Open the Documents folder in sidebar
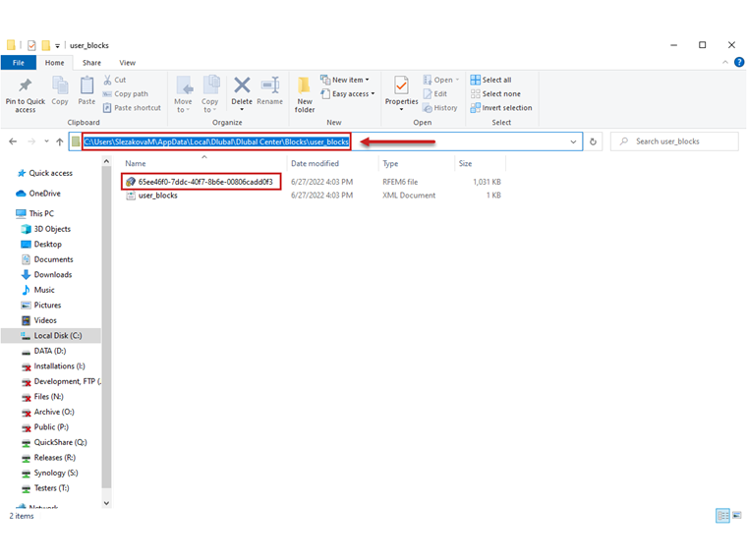This screenshot has height=560, width=747. point(47,259)
